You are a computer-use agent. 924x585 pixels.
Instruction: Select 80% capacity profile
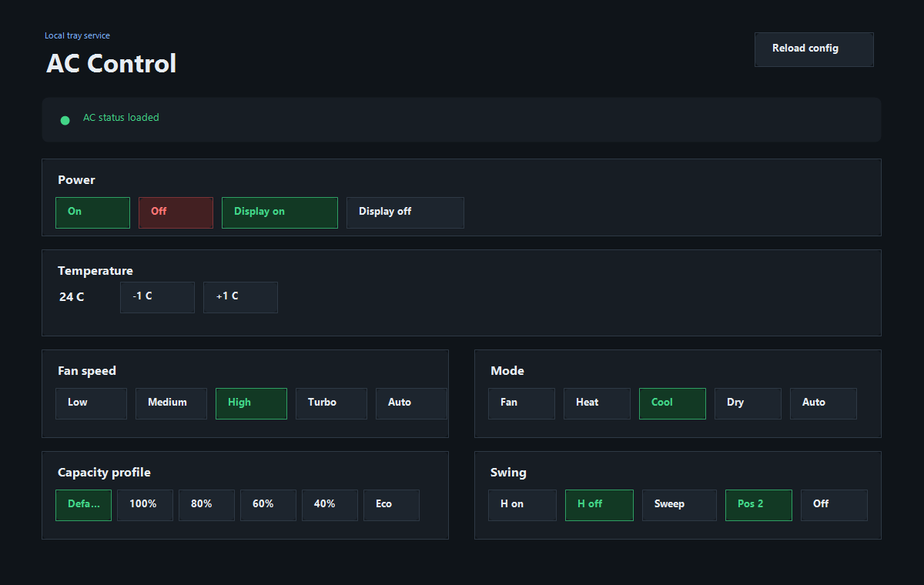point(206,505)
